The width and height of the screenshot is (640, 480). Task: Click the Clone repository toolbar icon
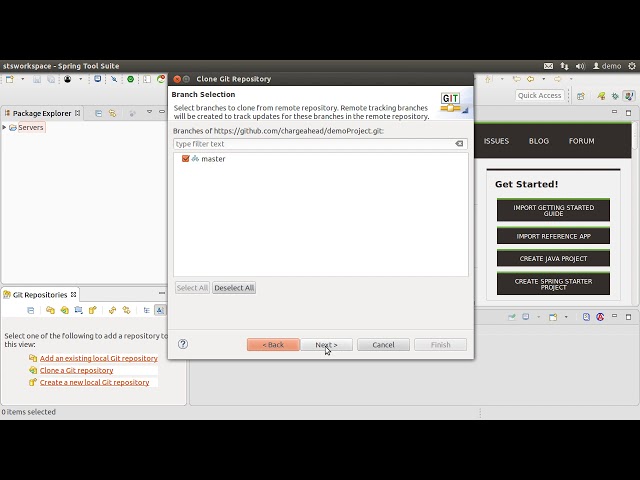tap(64, 310)
